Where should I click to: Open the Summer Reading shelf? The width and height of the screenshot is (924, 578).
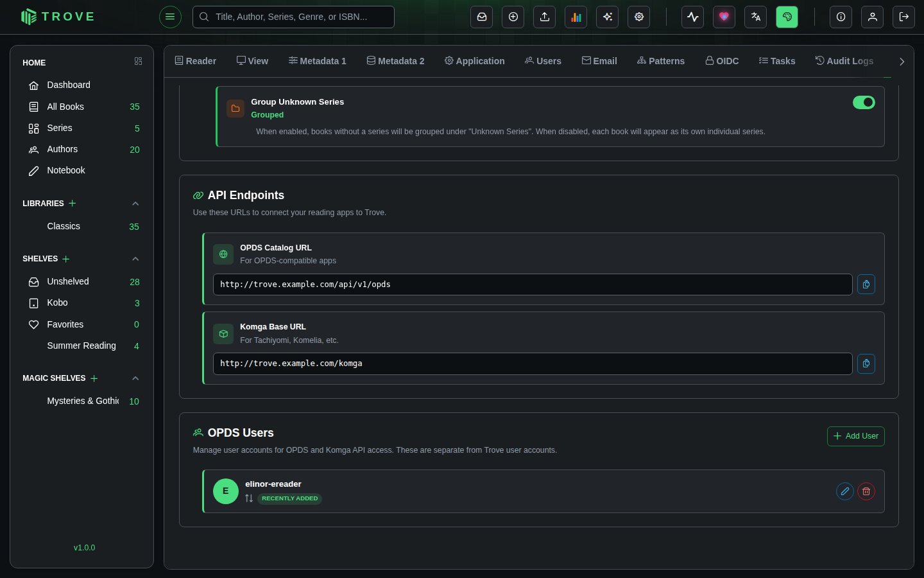81,346
